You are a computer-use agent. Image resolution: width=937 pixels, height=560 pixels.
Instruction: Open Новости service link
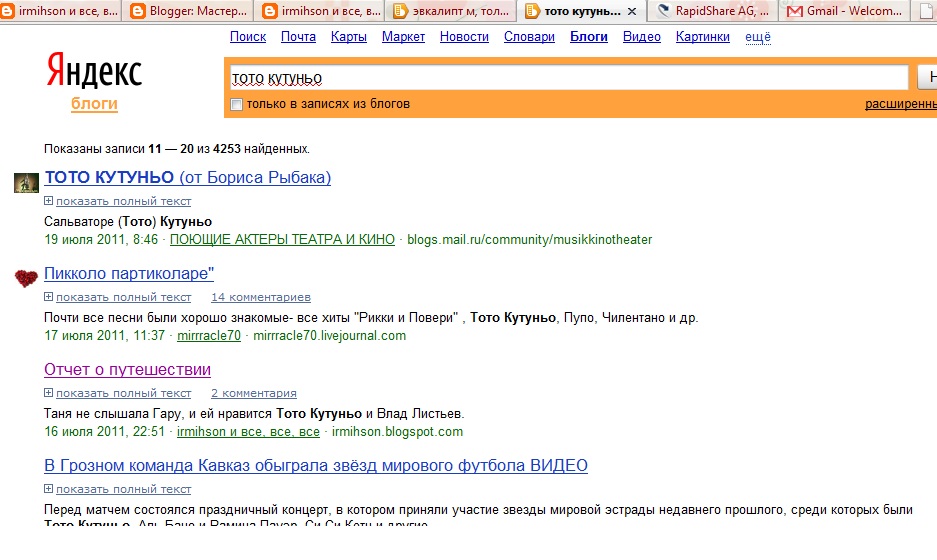pos(464,37)
